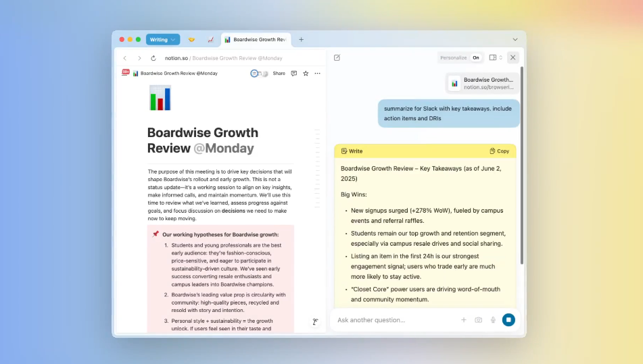This screenshot has width=643, height=364.
Task: Favorite the page with the star icon
Action: tap(306, 73)
